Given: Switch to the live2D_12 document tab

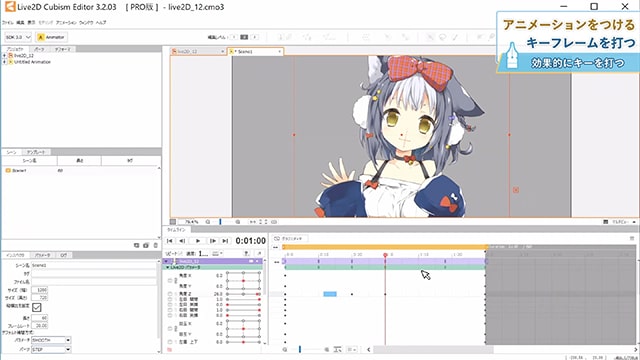Looking at the screenshot, I should 198,51.
